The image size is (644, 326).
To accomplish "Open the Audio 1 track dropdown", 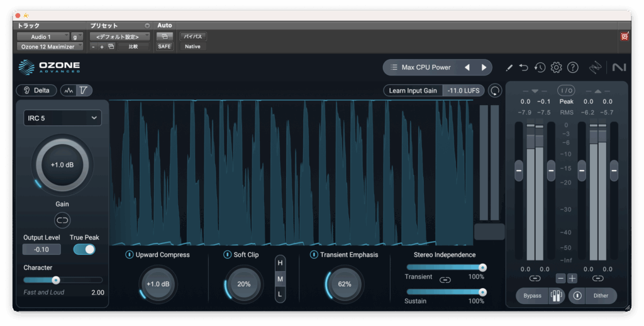I will pos(43,37).
